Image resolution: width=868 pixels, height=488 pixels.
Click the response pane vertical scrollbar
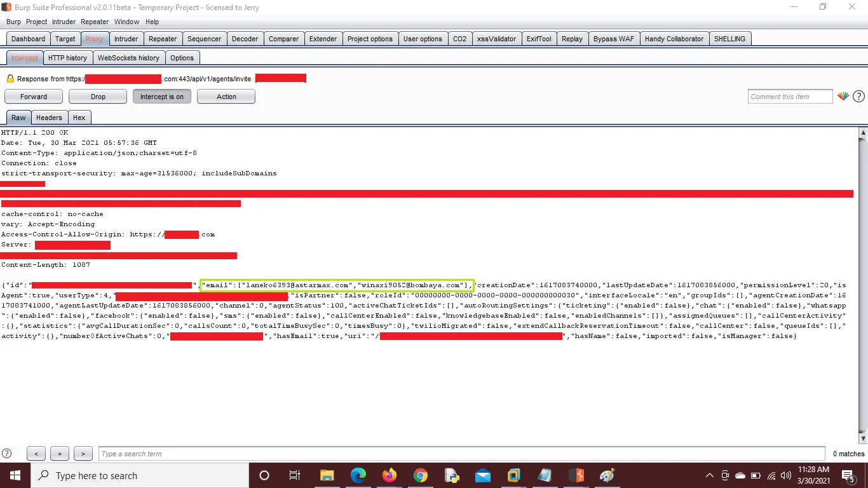point(863,285)
